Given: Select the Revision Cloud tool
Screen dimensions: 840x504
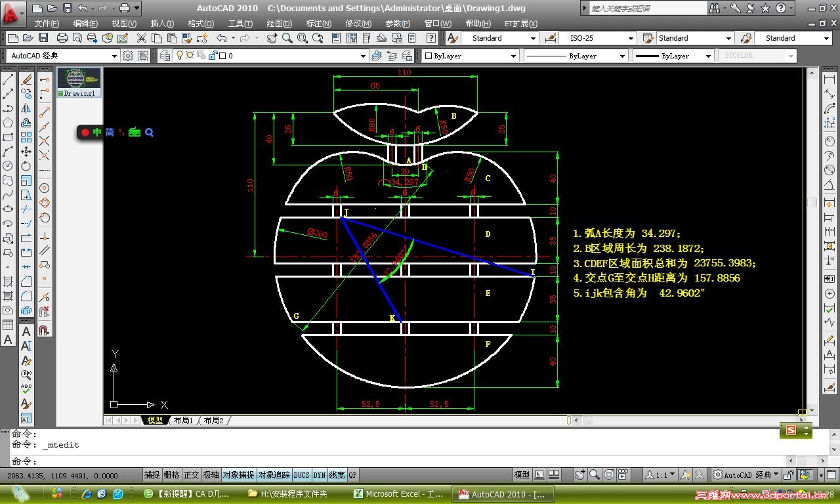Looking at the screenshot, I should coord(8,180).
